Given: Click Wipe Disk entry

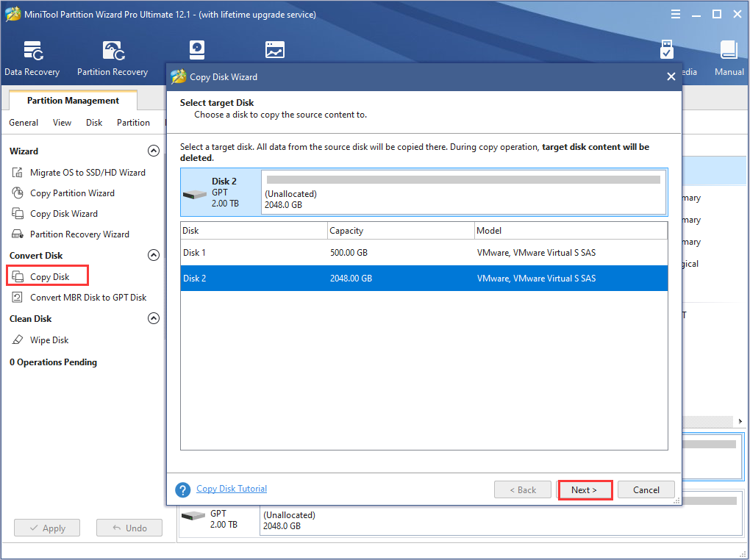Looking at the screenshot, I should (49, 340).
